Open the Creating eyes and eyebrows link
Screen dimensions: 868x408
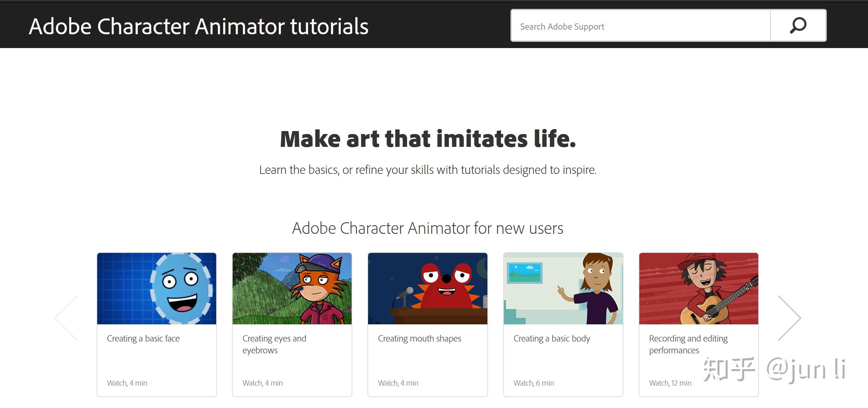tap(274, 344)
